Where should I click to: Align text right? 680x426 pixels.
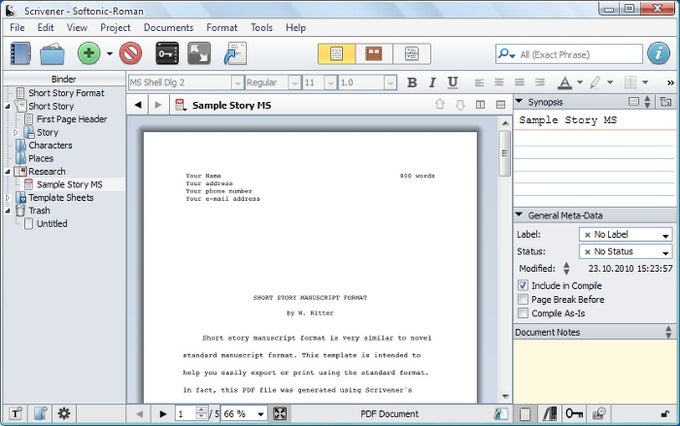tap(539, 82)
